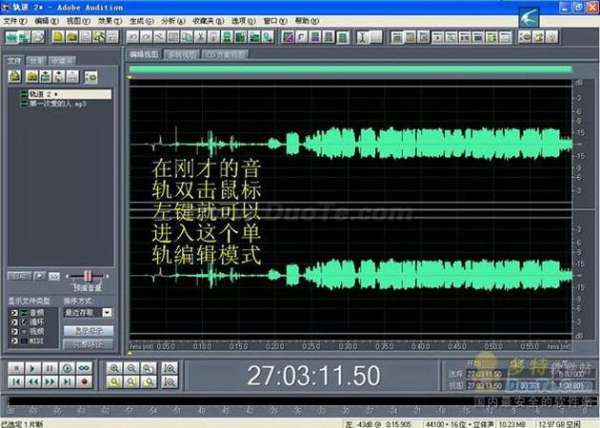Open the 文件(F) menu
The height and width of the screenshot is (428, 600).
click(x=15, y=21)
